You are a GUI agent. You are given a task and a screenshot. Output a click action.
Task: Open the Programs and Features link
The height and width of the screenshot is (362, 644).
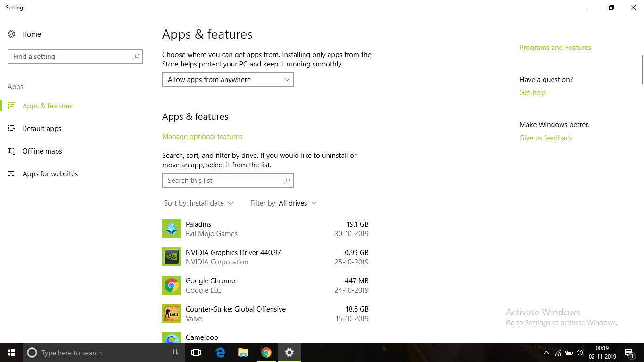pyautogui.click(x=555, y=48)
